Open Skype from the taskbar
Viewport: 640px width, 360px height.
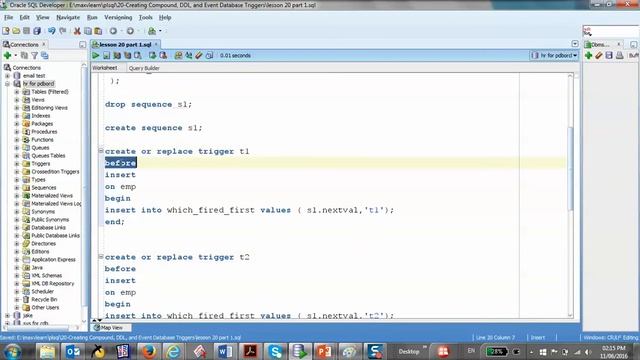[275, 351]
